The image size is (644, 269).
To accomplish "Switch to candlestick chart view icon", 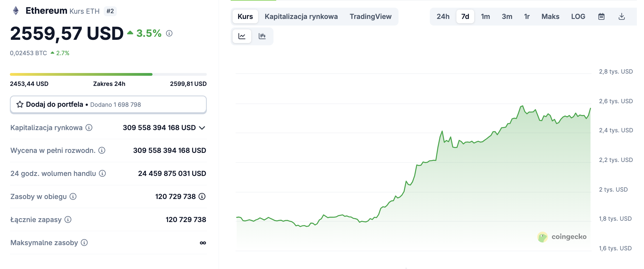I will 262,36.
